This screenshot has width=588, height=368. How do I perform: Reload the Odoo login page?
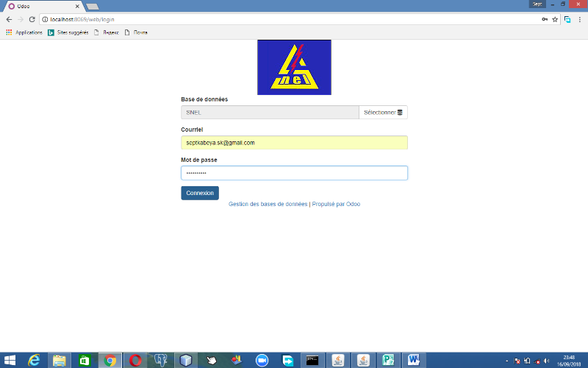coord(32,20)
